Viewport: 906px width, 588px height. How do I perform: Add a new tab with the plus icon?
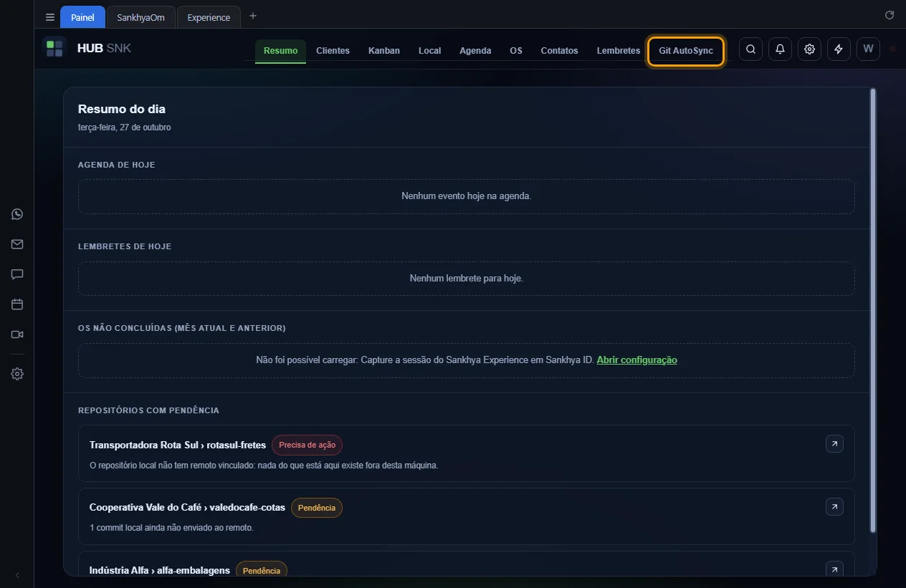pos(253,16)
